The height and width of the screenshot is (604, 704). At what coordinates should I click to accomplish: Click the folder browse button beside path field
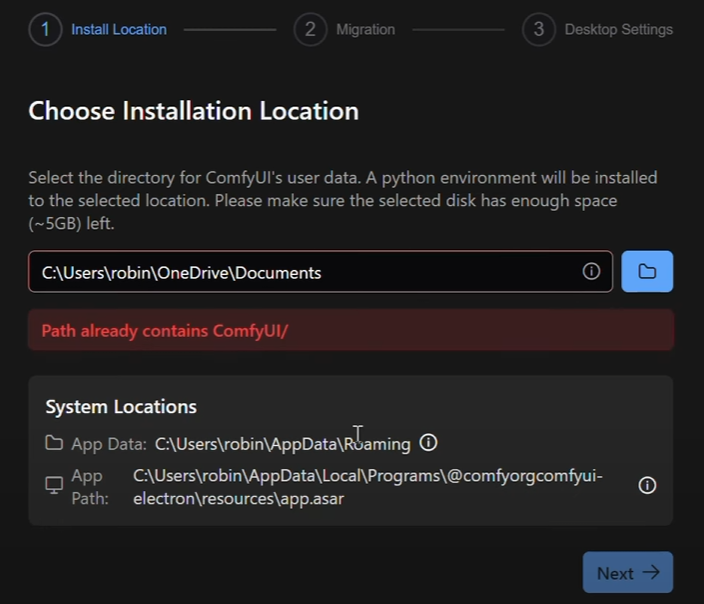647,272
